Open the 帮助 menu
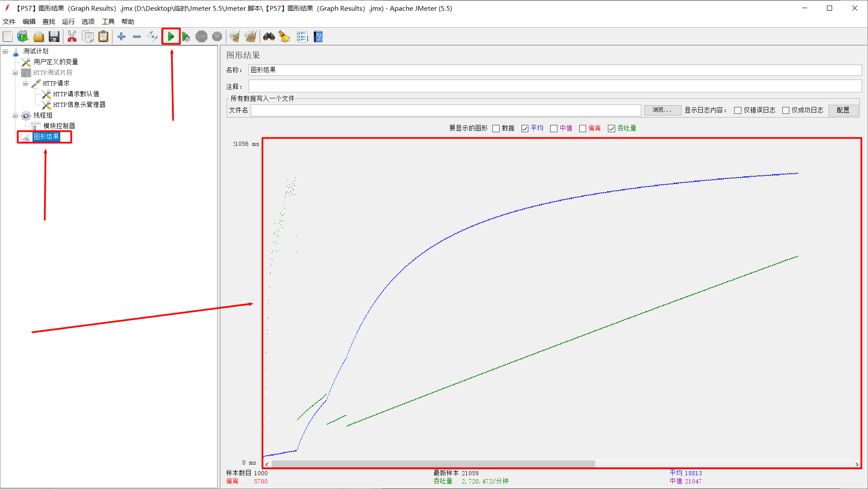This screenshot has height=489, width=868. 128,22
